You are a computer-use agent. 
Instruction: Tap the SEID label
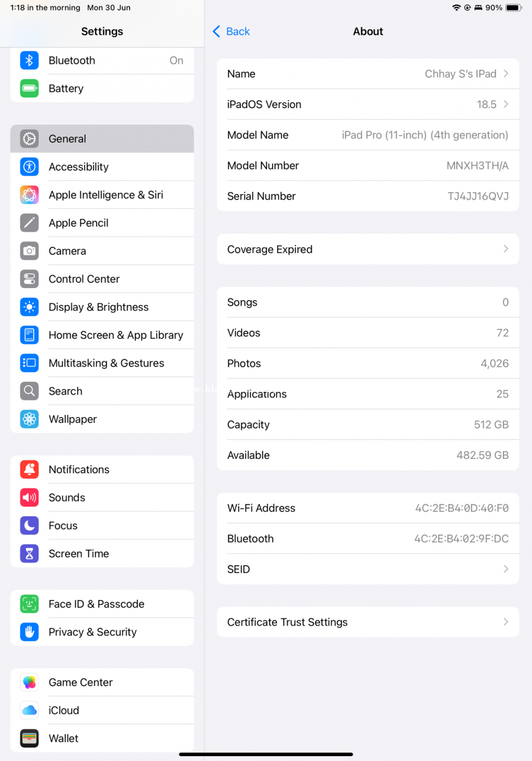(239, 569)
